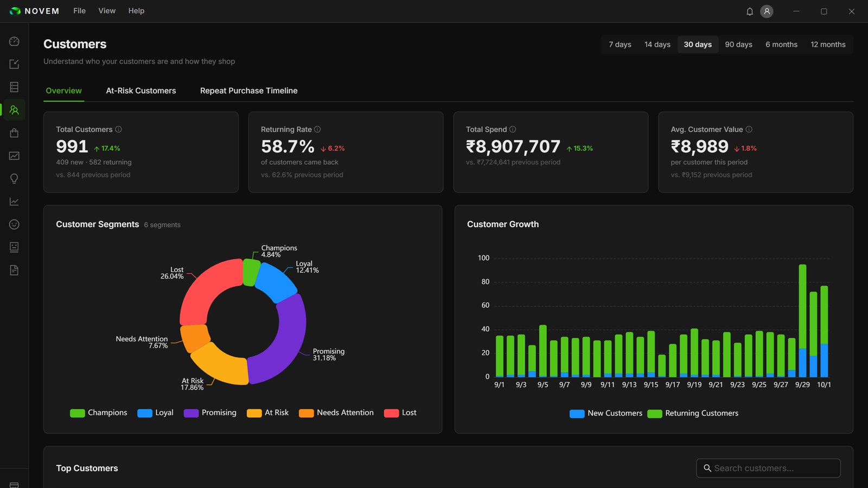Select the 30 days range
Viewport: 868px width, 488px height.
(698, 44)
